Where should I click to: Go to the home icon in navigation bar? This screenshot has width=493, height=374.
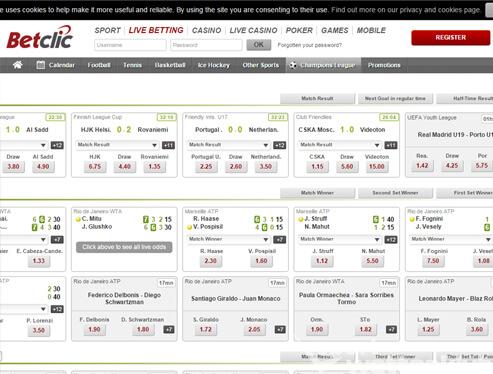pyautogui.click(x=18, y=65)
